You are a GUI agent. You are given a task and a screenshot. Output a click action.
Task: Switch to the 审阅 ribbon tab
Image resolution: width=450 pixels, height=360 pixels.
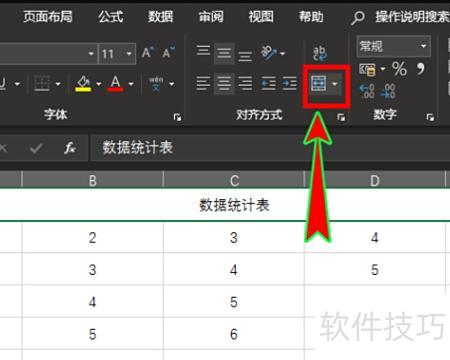(211, 16)
